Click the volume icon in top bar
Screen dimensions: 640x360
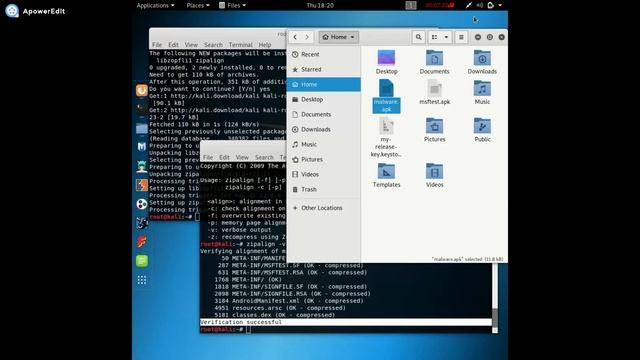(x=480, y=5)
